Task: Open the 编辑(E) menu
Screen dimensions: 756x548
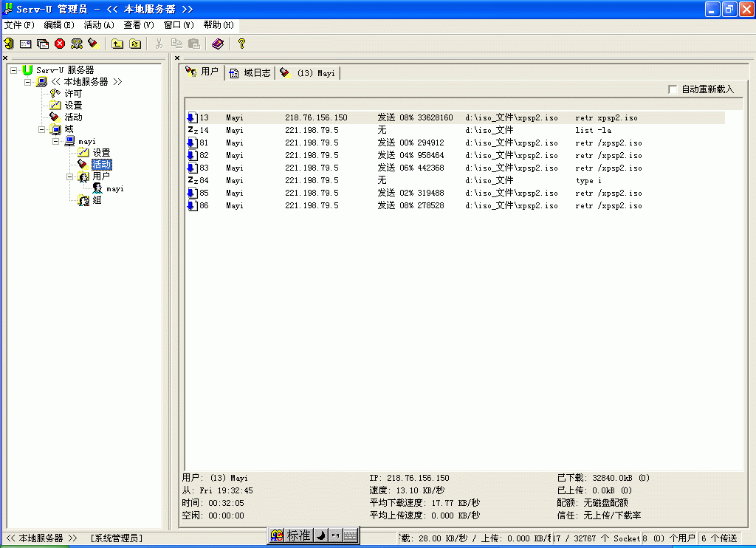Action: point(59,25)
